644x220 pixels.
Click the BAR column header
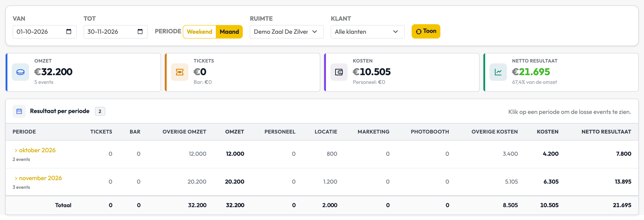coord(135,132)
